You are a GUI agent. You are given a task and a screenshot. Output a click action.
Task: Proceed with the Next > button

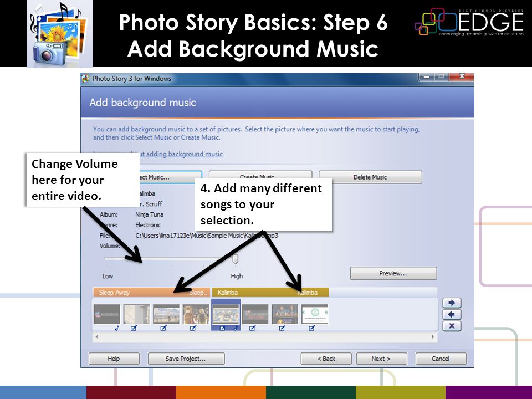pyautogui.click(x=381, y=359)
